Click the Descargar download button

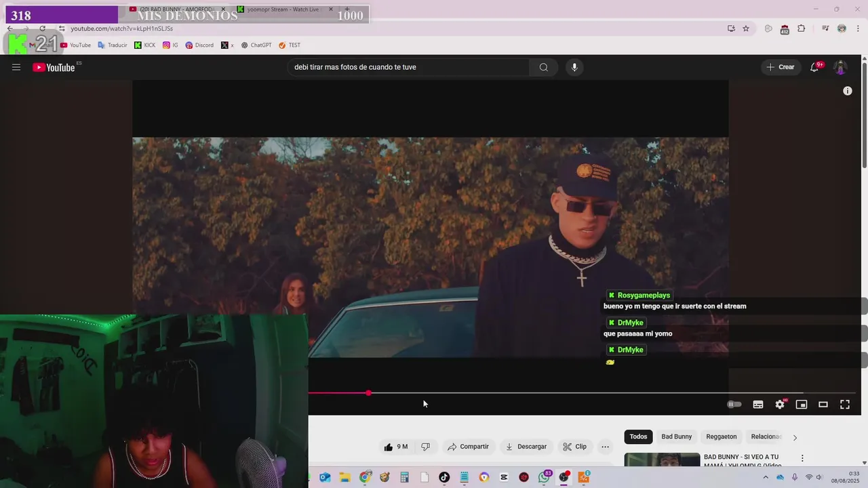[526, 447]
